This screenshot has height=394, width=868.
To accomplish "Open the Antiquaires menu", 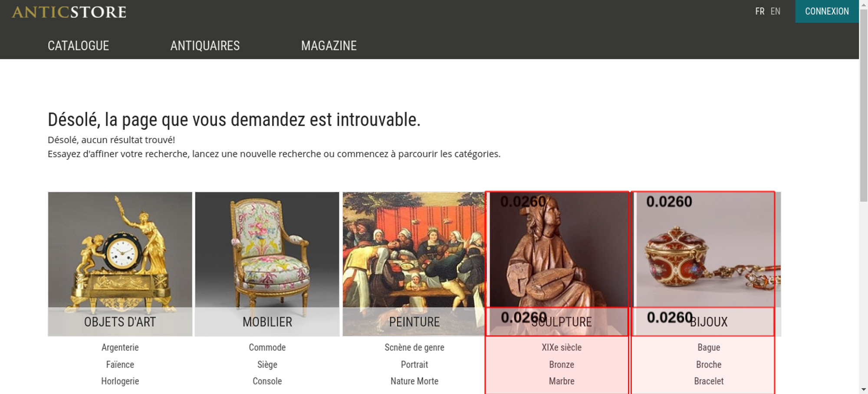I will click(205, 46).
